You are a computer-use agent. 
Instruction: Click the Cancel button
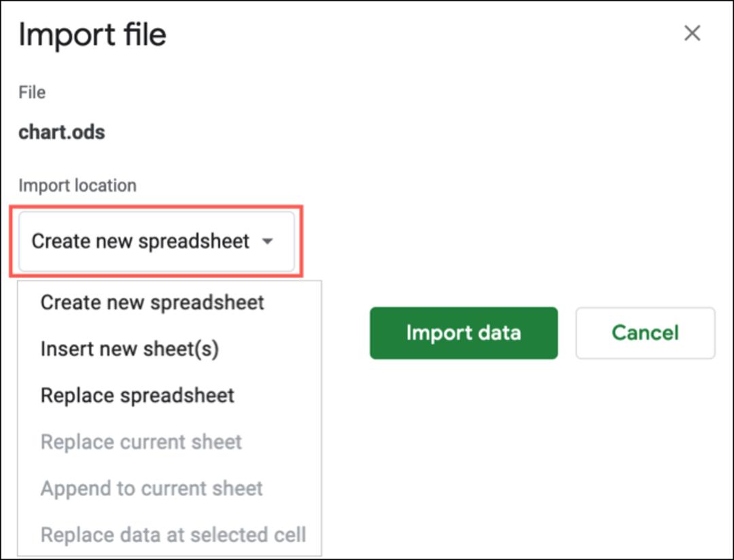point(645,333)
